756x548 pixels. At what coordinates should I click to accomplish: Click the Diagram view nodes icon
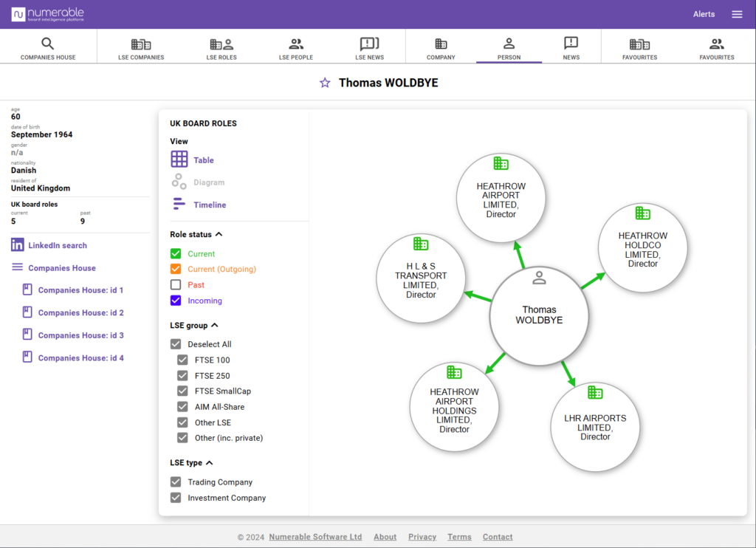pos(179,182)
